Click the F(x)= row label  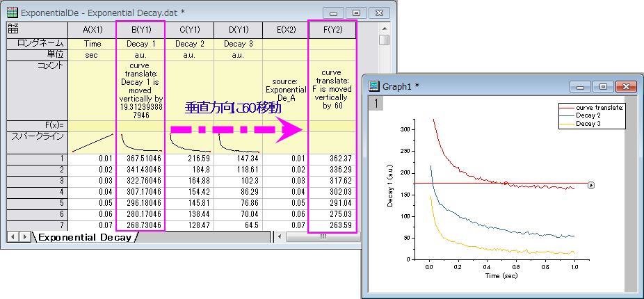37,126
